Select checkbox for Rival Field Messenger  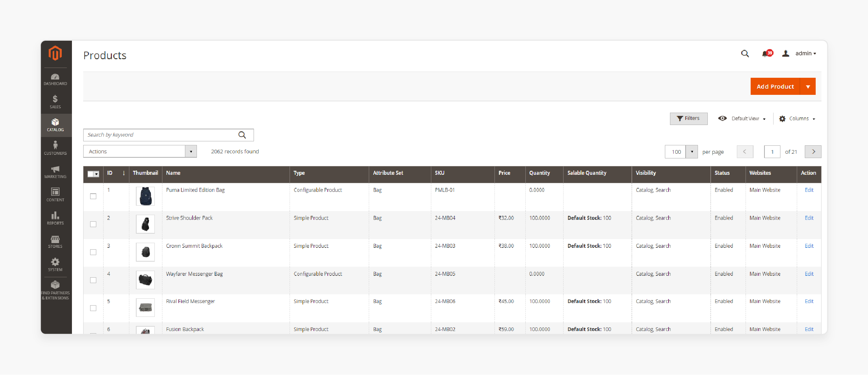coord(93,308)
